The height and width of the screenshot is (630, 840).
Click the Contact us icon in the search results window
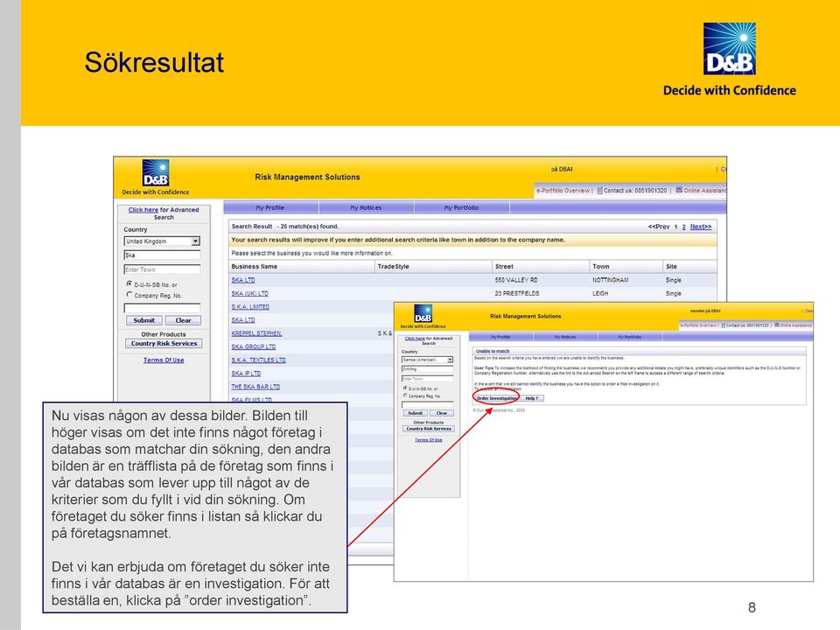[x=600, y=190]
